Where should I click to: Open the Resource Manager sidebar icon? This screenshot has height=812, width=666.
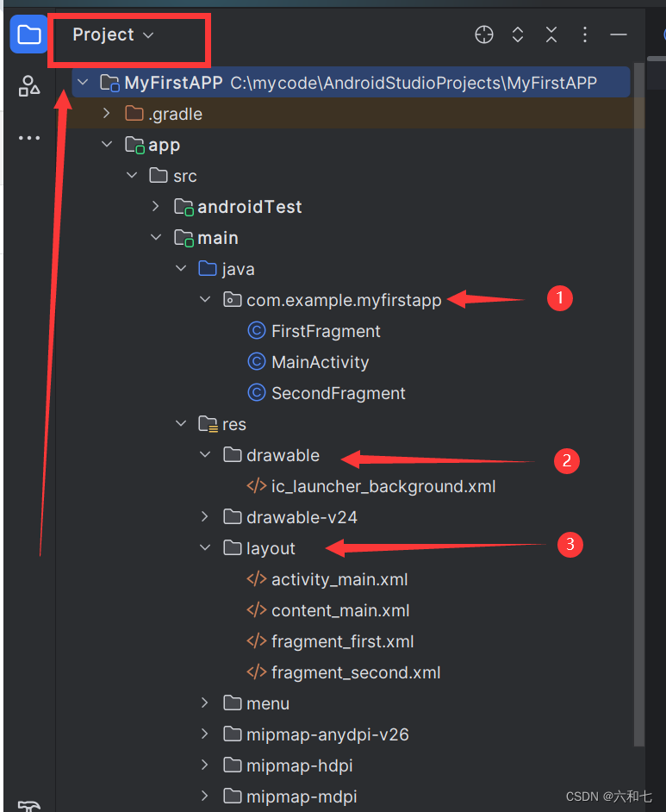coord(29,86)
